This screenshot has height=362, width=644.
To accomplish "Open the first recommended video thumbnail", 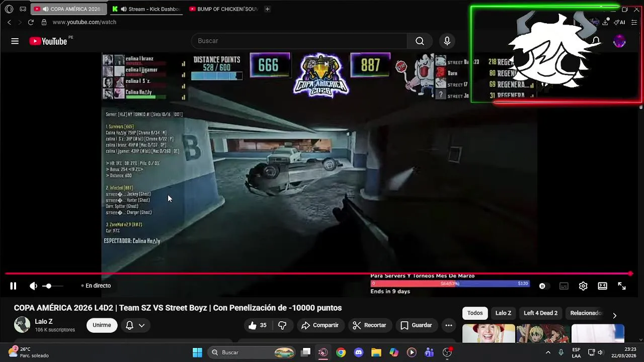I will (489, 333).
